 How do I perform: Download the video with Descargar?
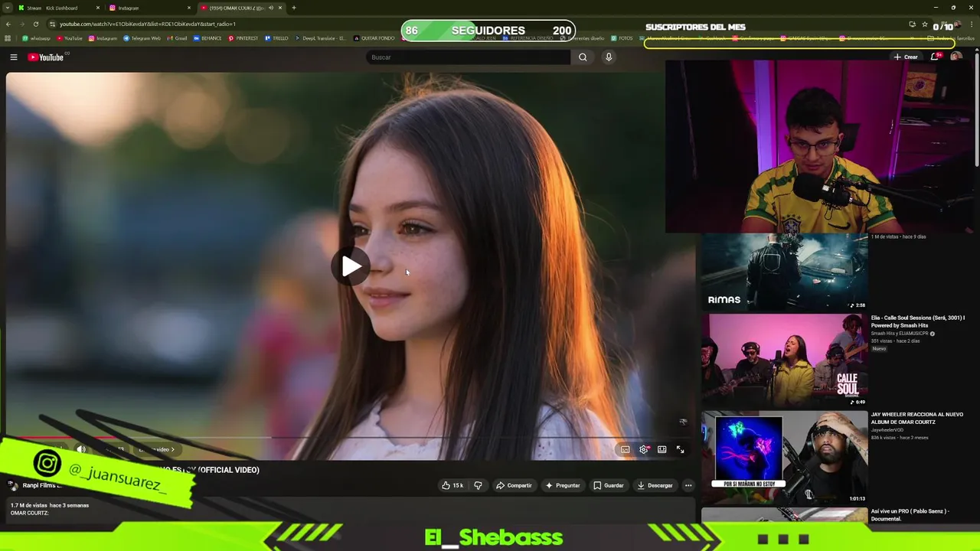pos(655,485)
